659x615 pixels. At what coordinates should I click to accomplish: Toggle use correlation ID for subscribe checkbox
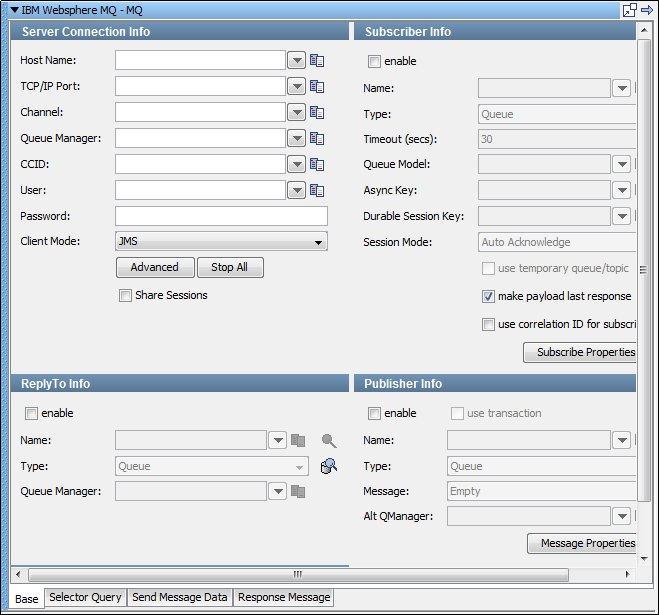pos(488,325)
